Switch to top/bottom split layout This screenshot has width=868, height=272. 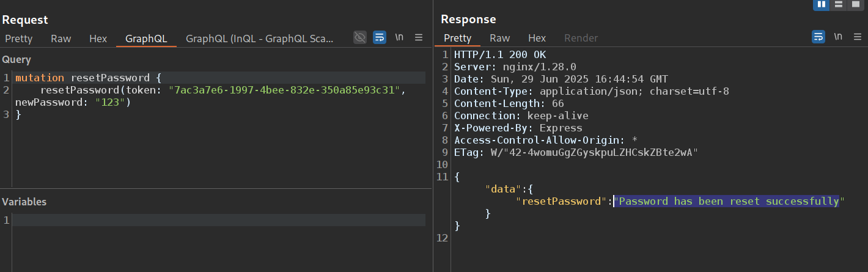point(839,4)
